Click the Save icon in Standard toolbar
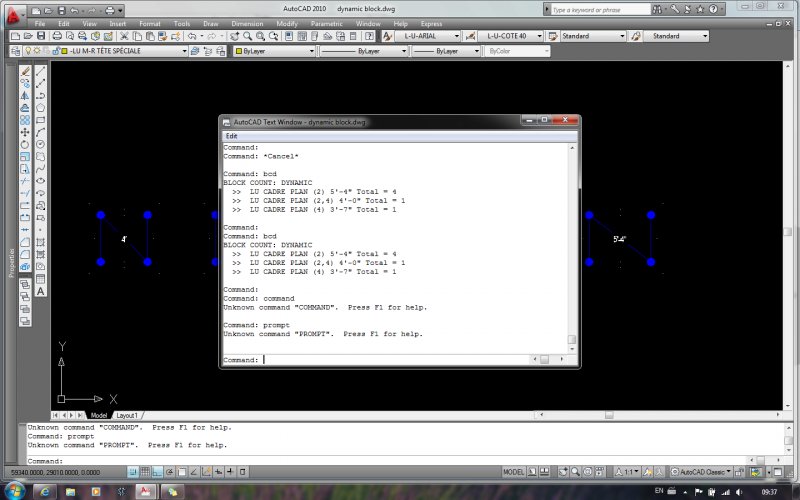 click(x=41, y=36)
